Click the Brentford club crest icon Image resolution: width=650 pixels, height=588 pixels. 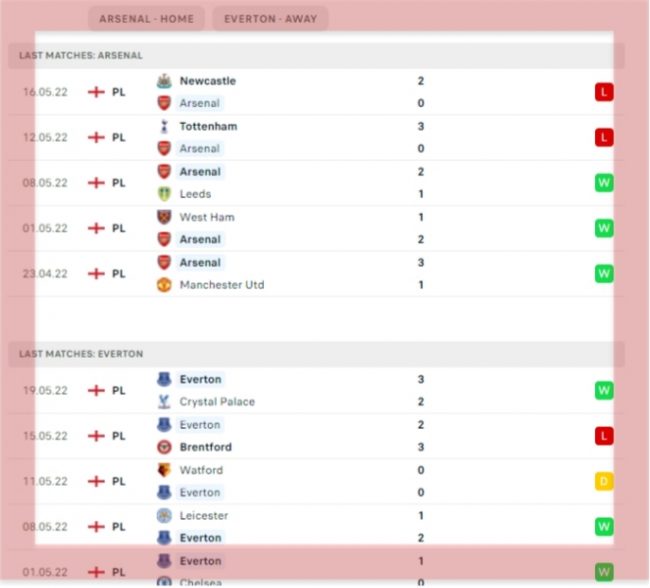click(164, 447)
